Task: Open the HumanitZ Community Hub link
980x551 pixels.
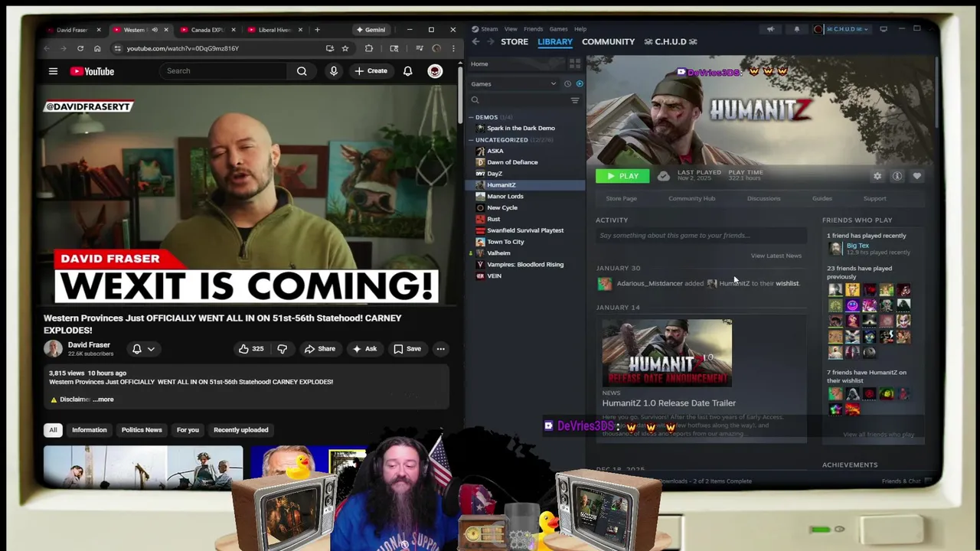Action: pyautogui.click(x=691, y=198)
